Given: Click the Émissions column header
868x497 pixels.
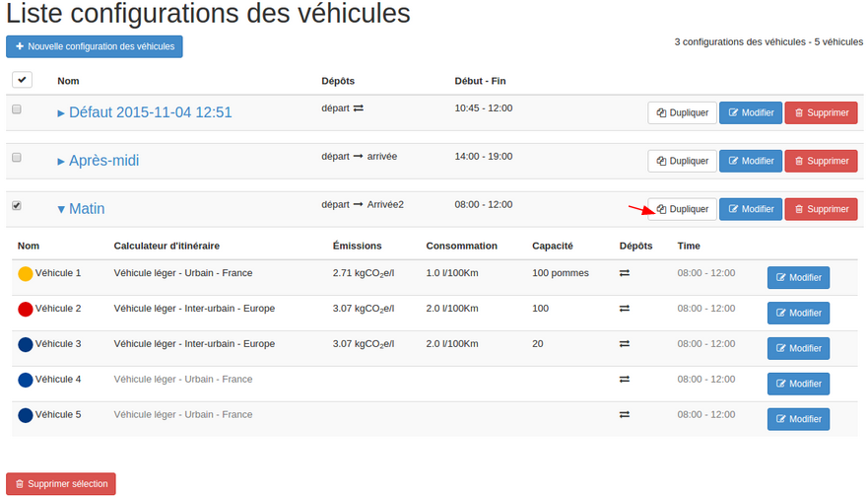Looking at the screenshot, I should [357, 246].
